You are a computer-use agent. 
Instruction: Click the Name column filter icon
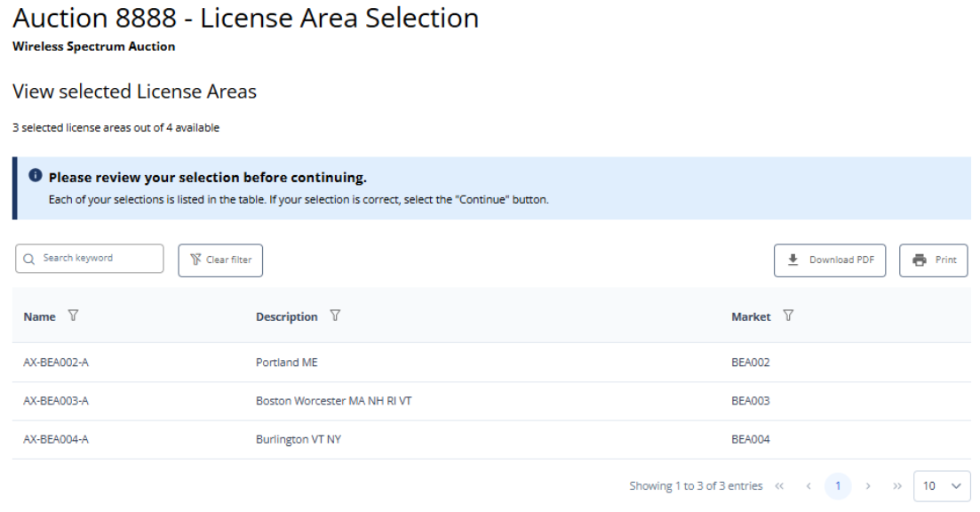(x=73, y=316)
